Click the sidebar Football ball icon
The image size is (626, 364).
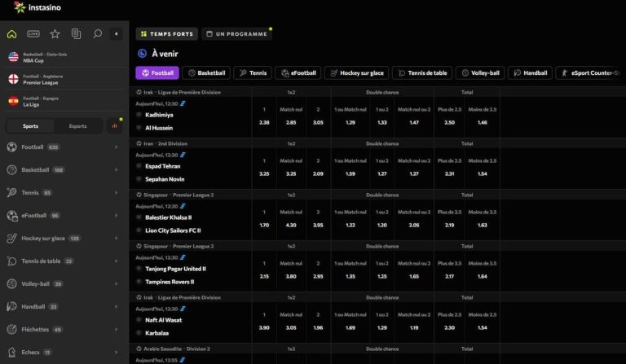[x=12, y=147]
